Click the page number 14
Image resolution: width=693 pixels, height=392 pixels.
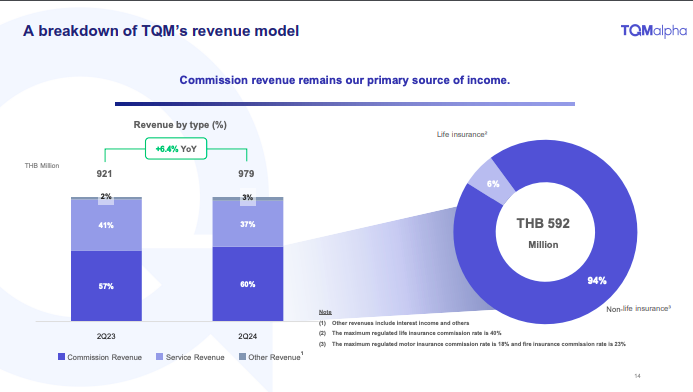pyautogui.click(x=637, y=376)
